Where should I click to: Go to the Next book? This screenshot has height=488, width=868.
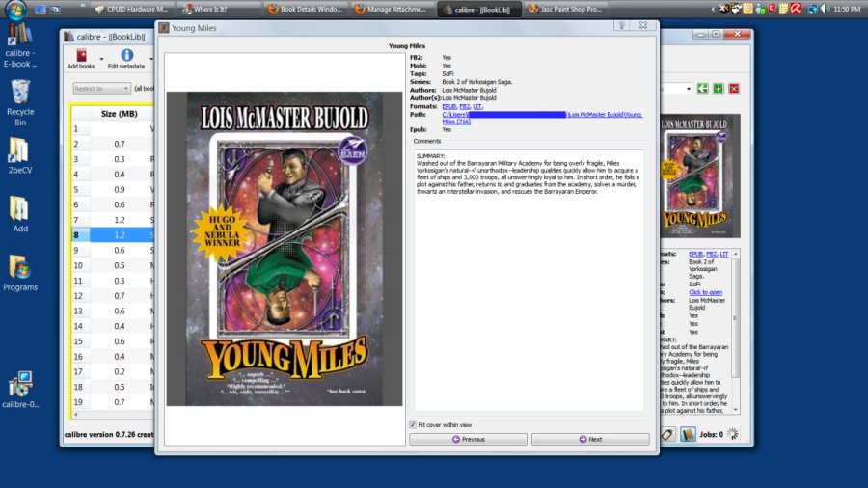pyautogui.click(x=590, y=439)
